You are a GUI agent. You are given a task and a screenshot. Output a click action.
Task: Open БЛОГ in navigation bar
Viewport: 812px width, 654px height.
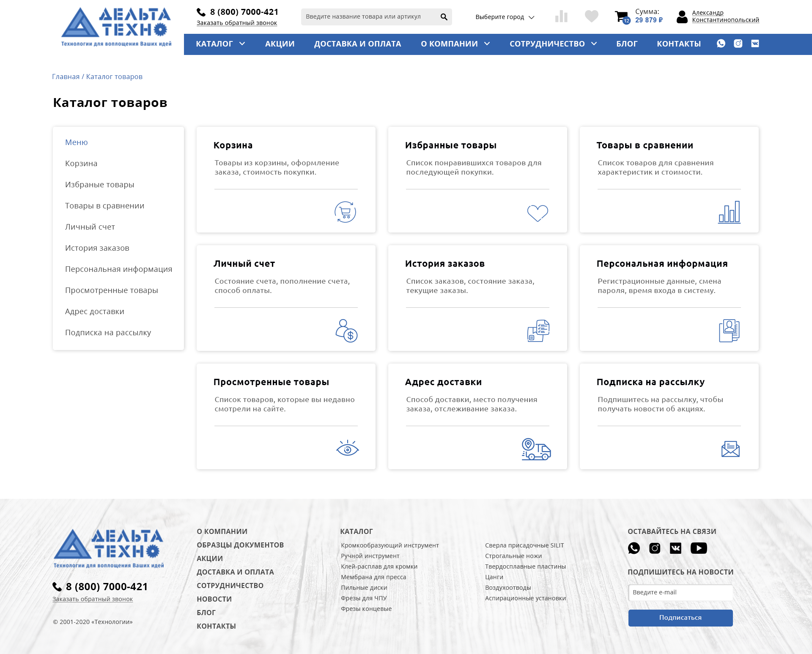click(x=627, y=44)
